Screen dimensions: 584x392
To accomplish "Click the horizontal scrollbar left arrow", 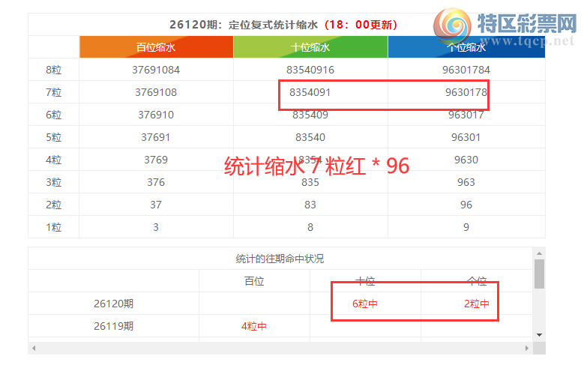I will [x=34, y=348].
